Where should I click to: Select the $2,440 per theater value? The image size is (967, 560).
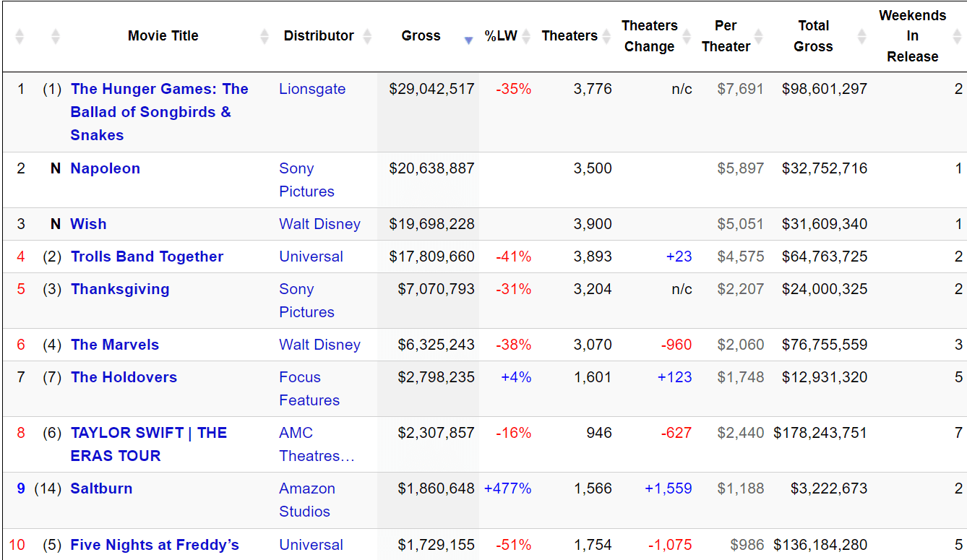pyautogui.click(x=740, y=433)
